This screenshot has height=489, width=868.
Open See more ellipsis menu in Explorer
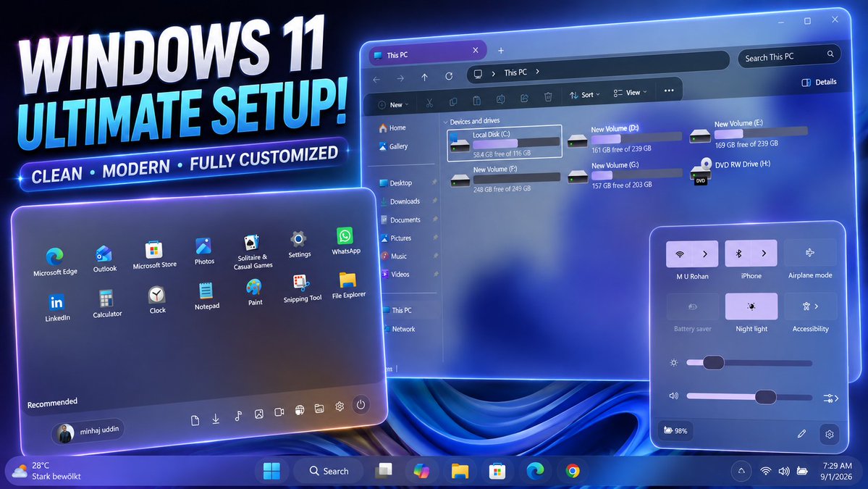pos(669,91)
